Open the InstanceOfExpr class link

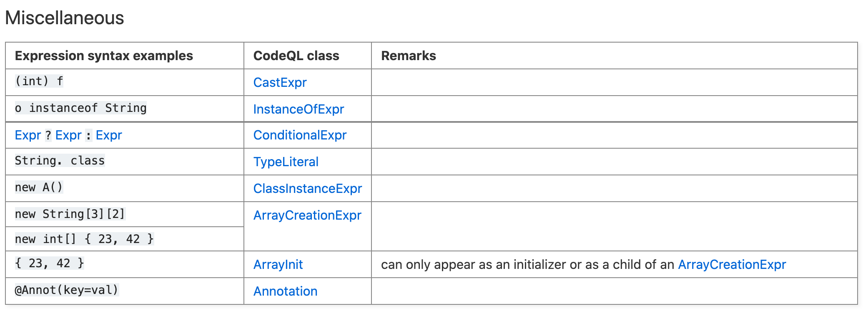pos(299,109)
